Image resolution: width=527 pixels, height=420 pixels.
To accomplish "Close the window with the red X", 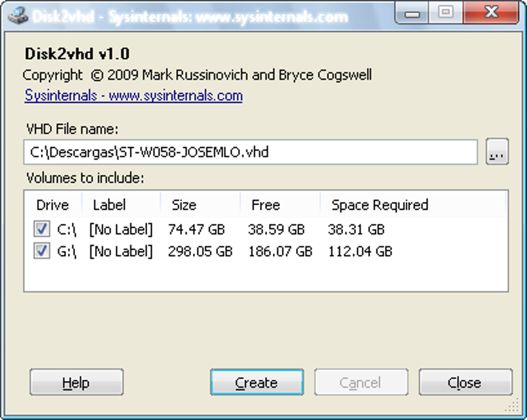I will coord(491,13).
